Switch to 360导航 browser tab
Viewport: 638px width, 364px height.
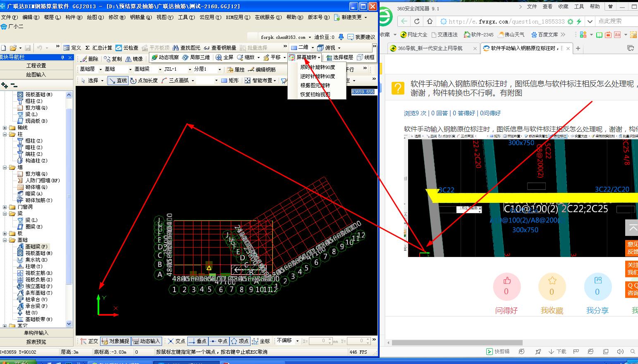[x=433, y=48]
